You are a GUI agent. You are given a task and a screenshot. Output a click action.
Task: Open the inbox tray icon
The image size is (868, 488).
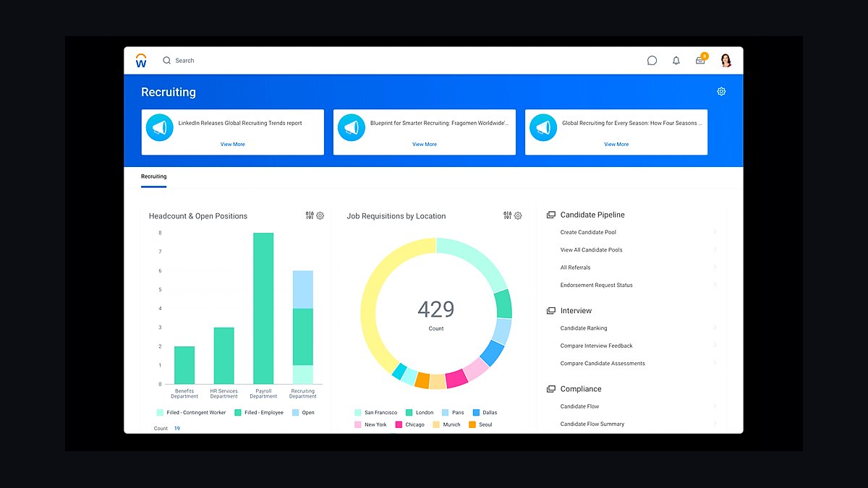(x=700, y=61)
